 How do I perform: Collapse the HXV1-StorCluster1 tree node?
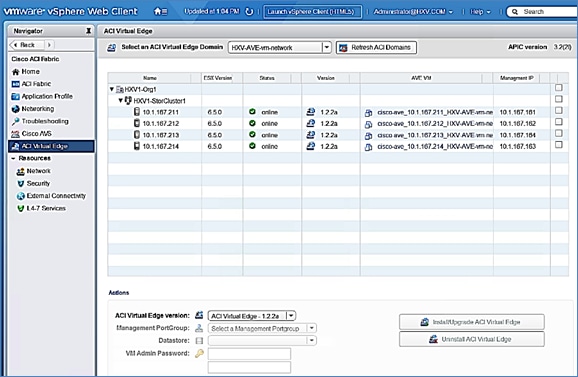point(120,100)
